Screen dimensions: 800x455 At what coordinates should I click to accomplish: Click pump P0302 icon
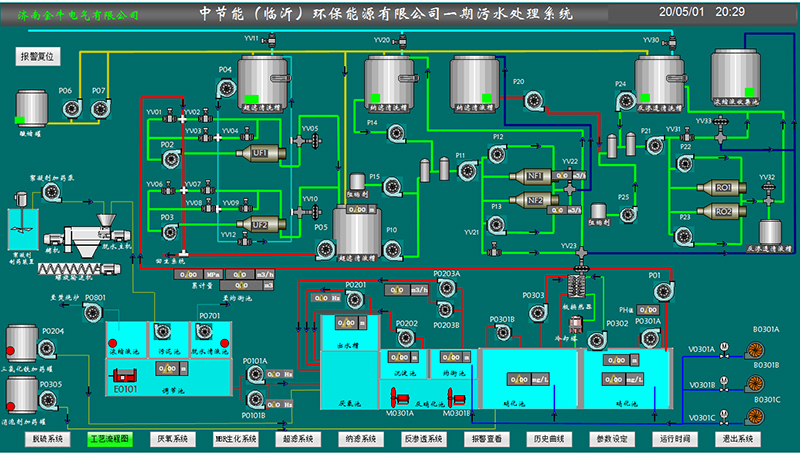point(596,340)
